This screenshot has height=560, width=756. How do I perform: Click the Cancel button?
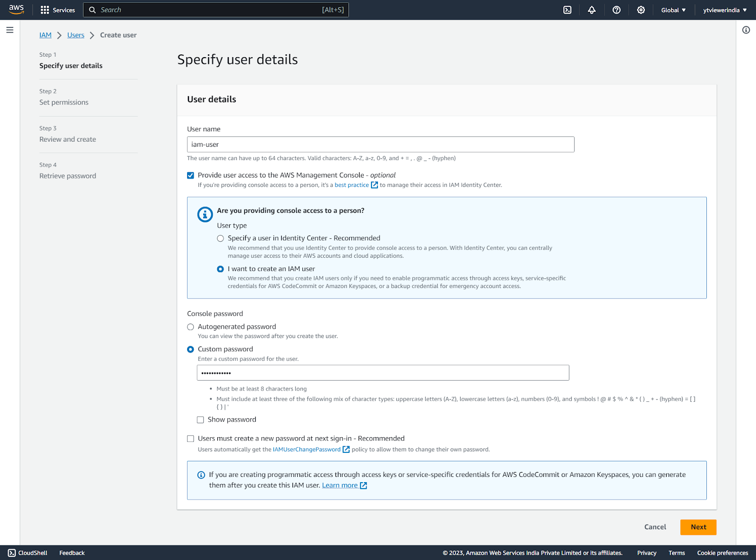point(655,527)
